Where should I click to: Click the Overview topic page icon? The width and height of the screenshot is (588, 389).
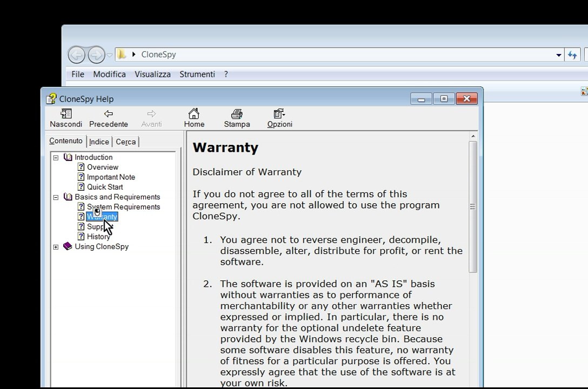coord(81,167)
